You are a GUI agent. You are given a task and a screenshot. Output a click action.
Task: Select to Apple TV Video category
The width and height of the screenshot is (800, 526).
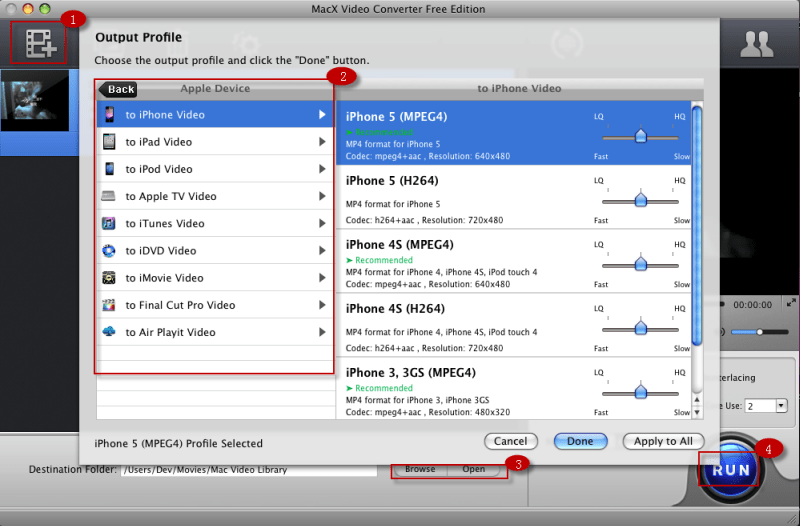(215, 196)
